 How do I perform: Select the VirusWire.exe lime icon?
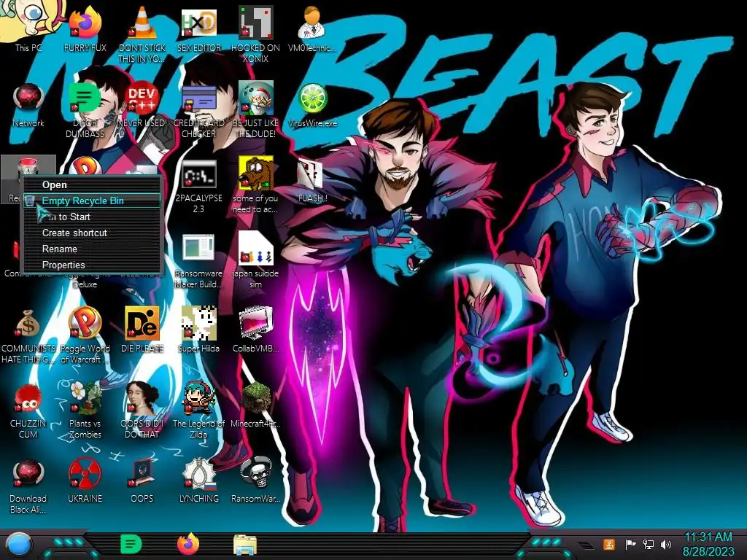point(312,105)
